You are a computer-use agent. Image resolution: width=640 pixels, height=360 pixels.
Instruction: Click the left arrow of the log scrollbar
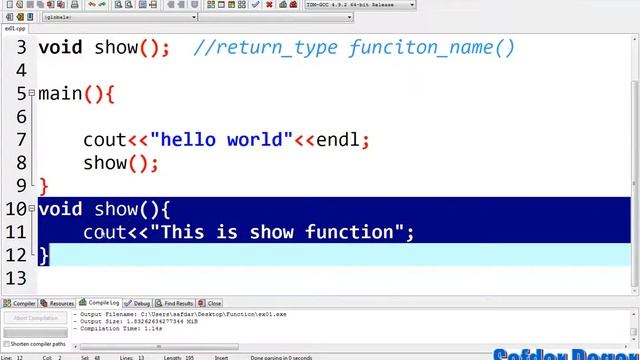[x=75, y=347]
